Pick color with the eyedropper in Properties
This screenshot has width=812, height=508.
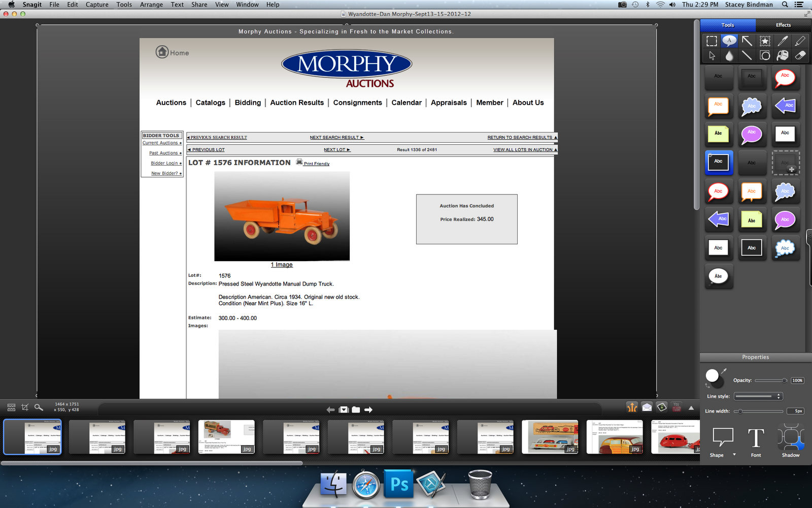[724, 371]
